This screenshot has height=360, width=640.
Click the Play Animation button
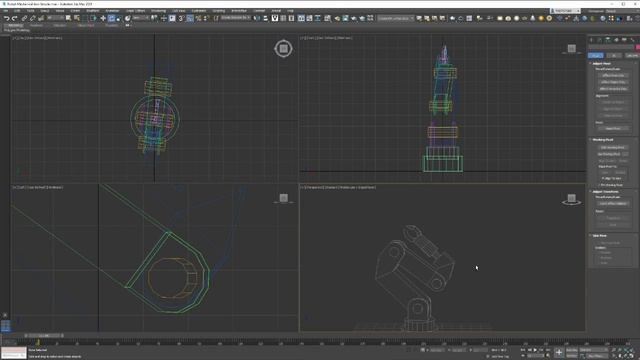(x=535, y=350)
